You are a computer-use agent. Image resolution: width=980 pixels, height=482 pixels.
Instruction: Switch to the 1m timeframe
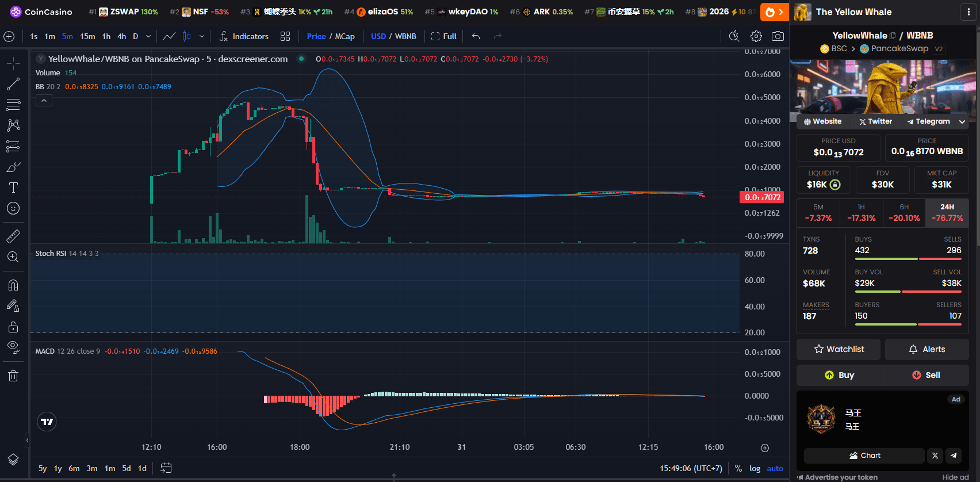tap(50, 36)
